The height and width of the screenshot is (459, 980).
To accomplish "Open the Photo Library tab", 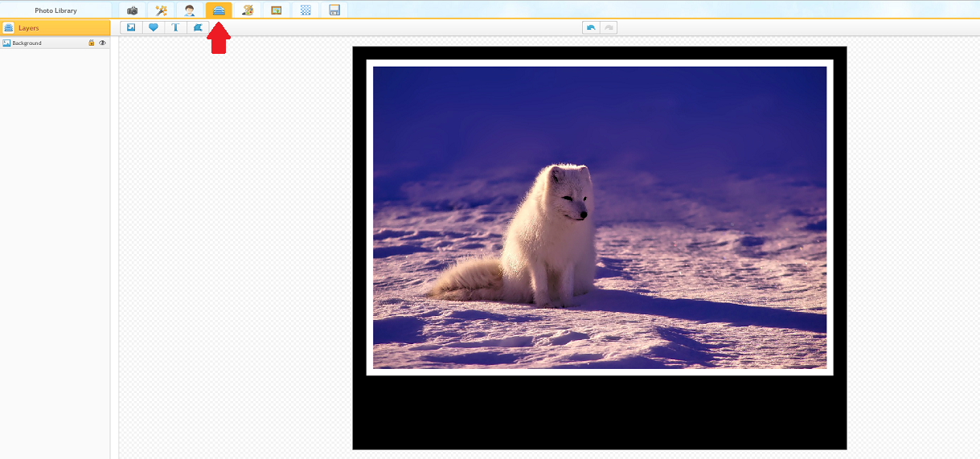I will [x=55, y=10].
